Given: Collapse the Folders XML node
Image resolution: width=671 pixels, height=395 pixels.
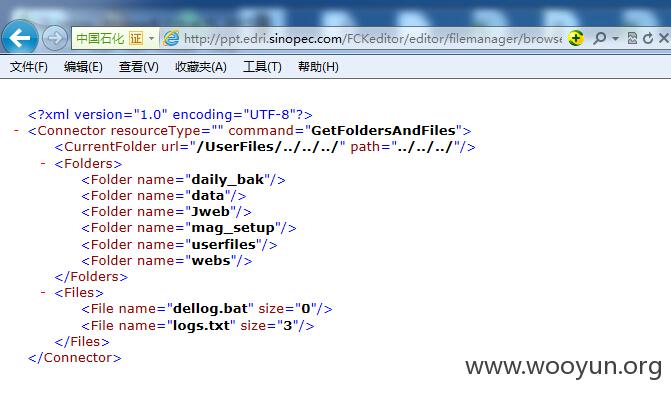Looking at the screenshot, I should click(43, 163).
